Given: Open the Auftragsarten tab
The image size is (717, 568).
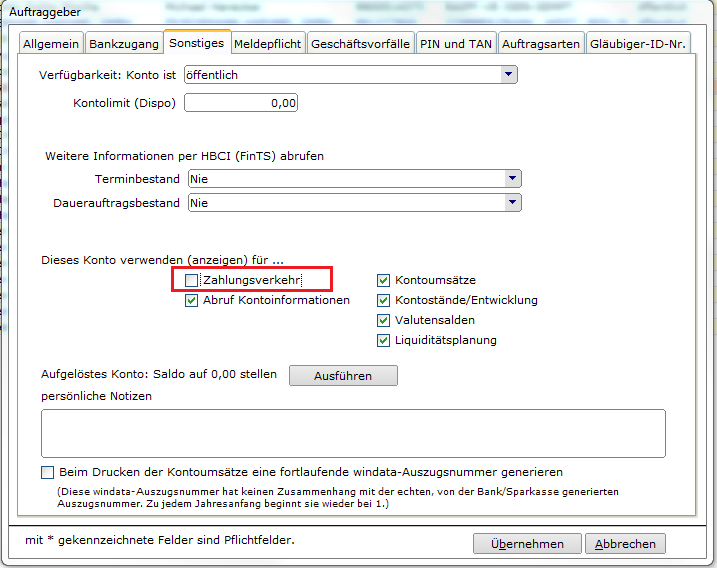Looking at the screenshot, I should click(x=541, y=44).
